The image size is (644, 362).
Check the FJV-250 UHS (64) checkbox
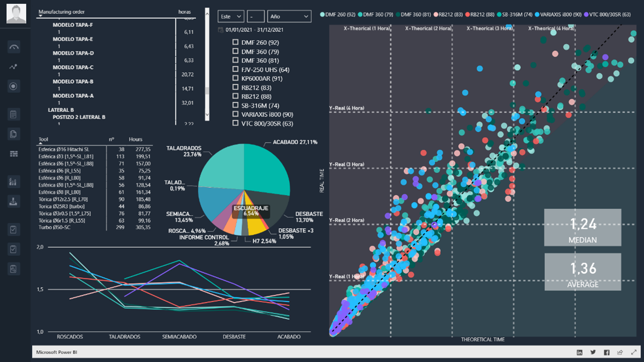pyautogui.click(x=235, y=69)
